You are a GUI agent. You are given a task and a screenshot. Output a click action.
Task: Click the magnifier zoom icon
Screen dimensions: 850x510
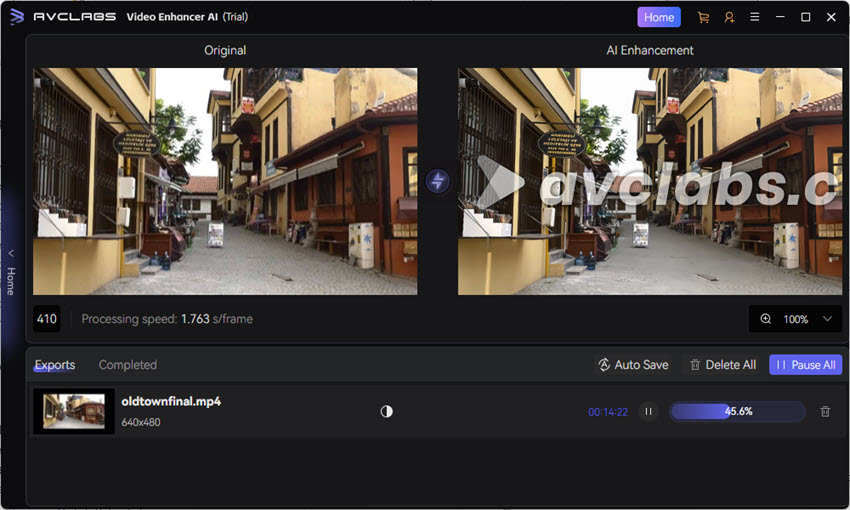766,319
